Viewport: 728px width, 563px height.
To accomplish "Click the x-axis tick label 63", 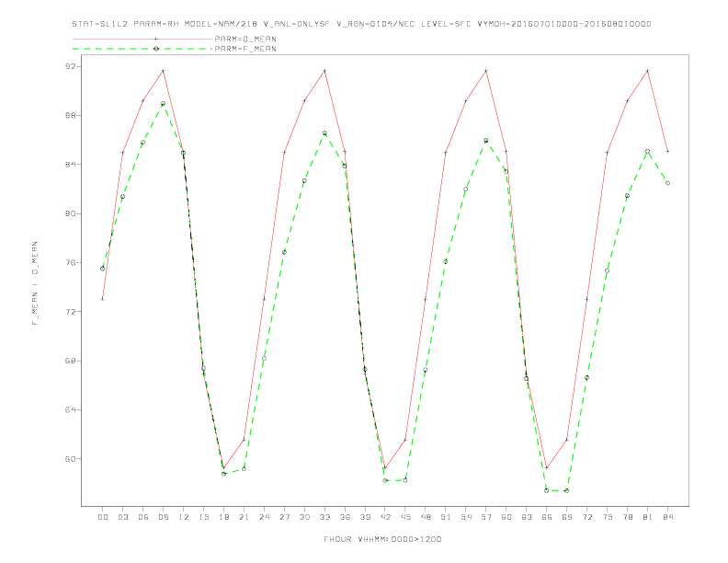I will coord(527,517).
